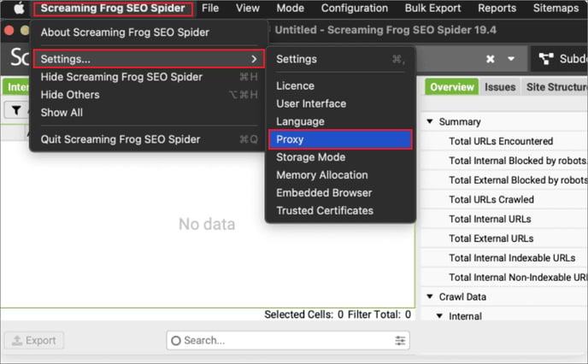Viewport: 588px width, 364px height.
Task: Open the URL bar dropdown arrow
Action: point(511,59)
